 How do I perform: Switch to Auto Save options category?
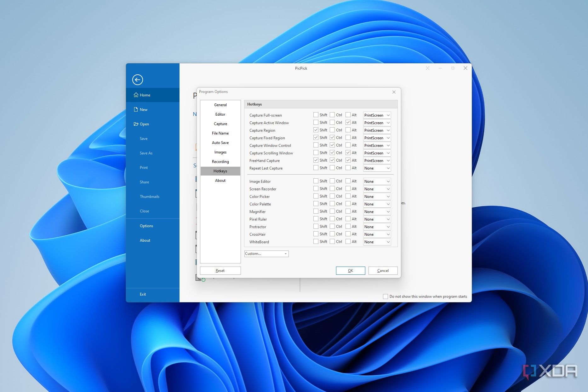pyautogui.click(x=220, y=143)
